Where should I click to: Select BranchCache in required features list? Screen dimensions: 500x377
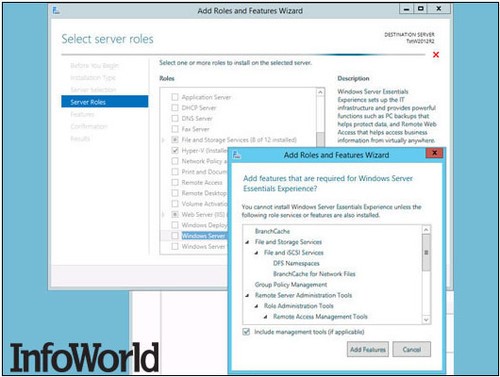coord(272,231)
